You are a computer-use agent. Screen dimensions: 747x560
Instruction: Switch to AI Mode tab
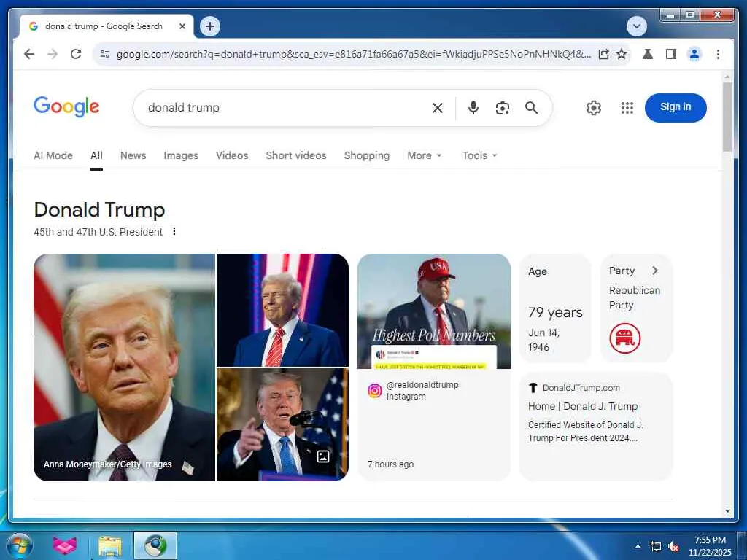click(x=53, y=156)
